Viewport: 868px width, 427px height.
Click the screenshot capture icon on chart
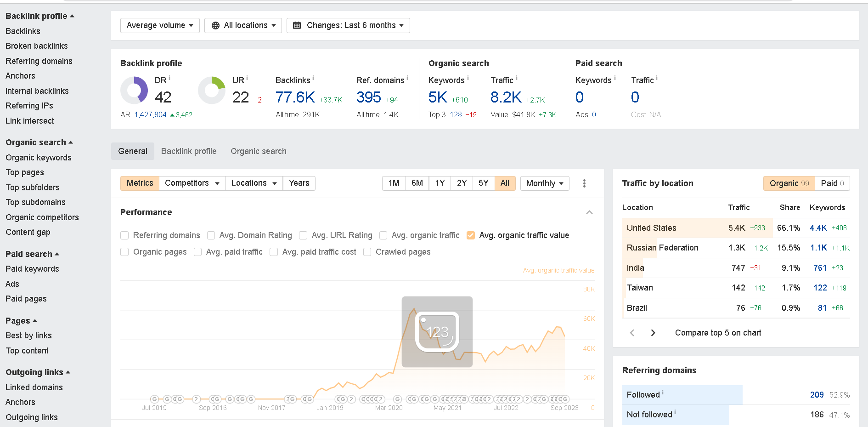pos(437,331)
